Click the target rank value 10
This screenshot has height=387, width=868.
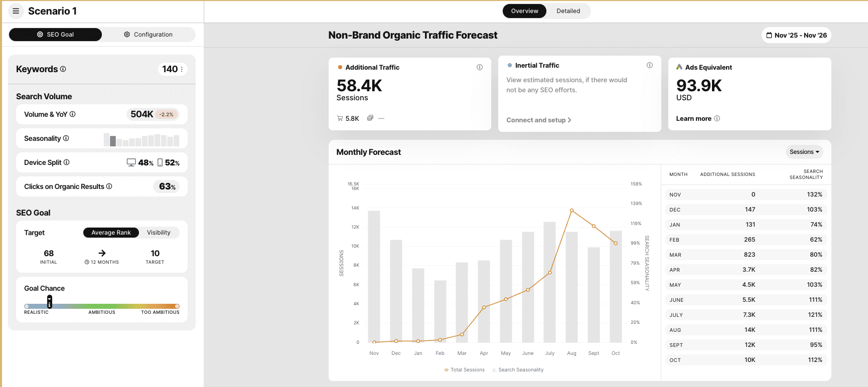(155, 253)
